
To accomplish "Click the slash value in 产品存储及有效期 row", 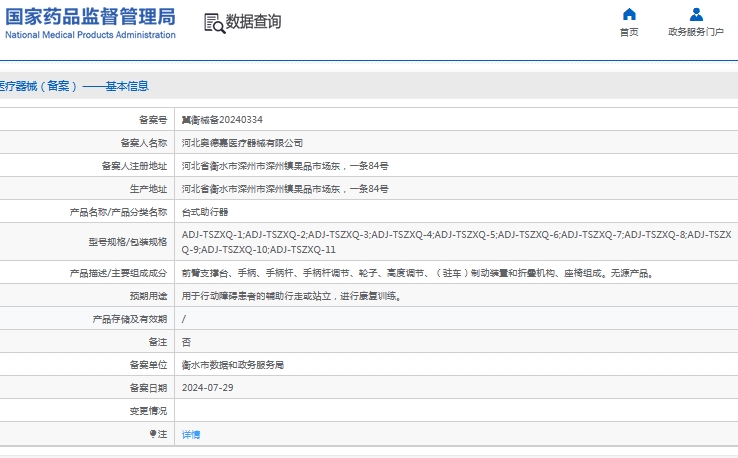I will tap(184, 319).
